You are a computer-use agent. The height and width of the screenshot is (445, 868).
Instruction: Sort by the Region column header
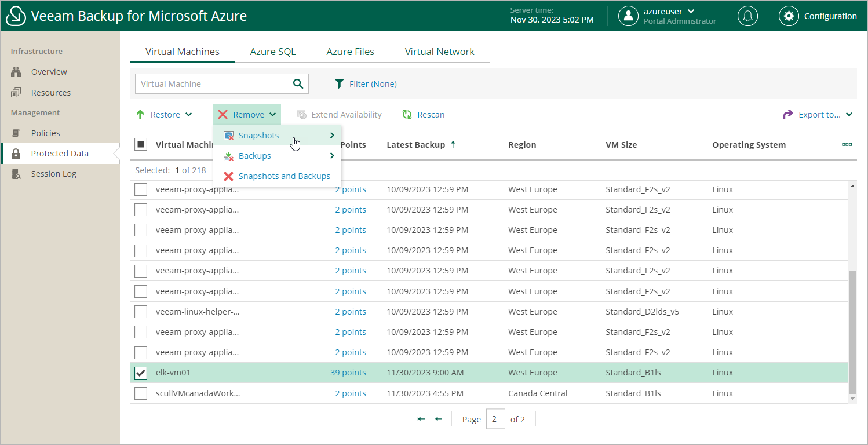click(522, 145)
